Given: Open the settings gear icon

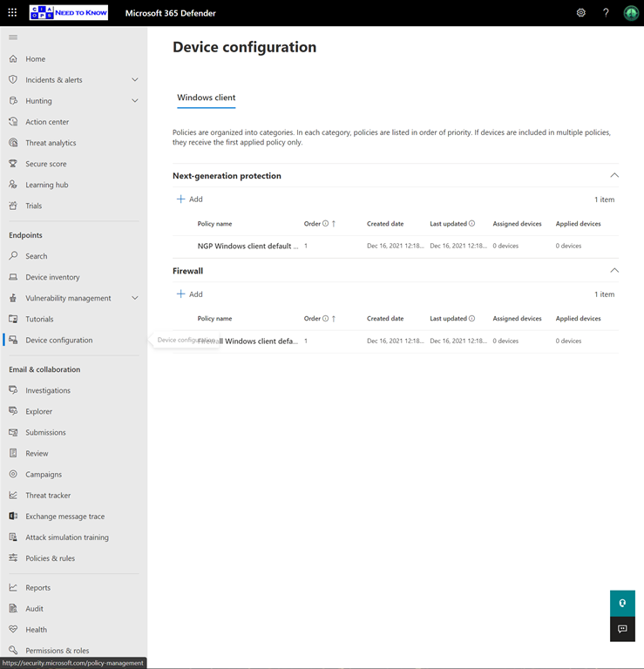Looking at the screenshot, I should [581, 13].
